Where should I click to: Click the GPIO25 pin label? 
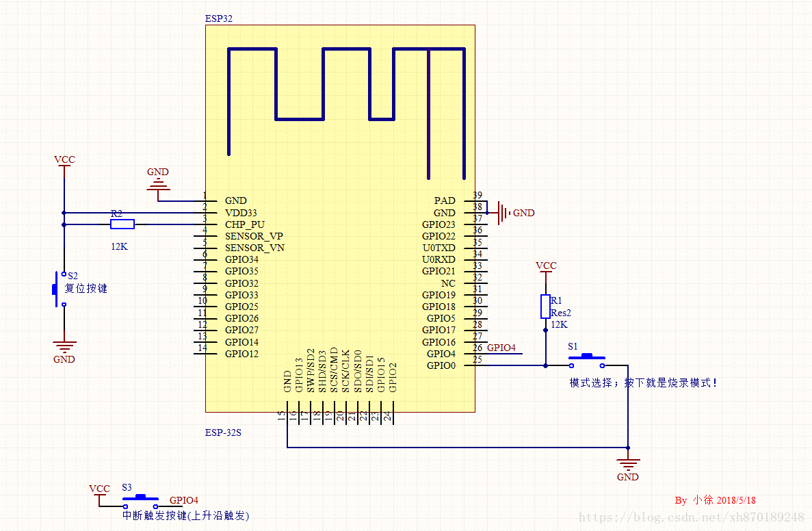point(242,307)
